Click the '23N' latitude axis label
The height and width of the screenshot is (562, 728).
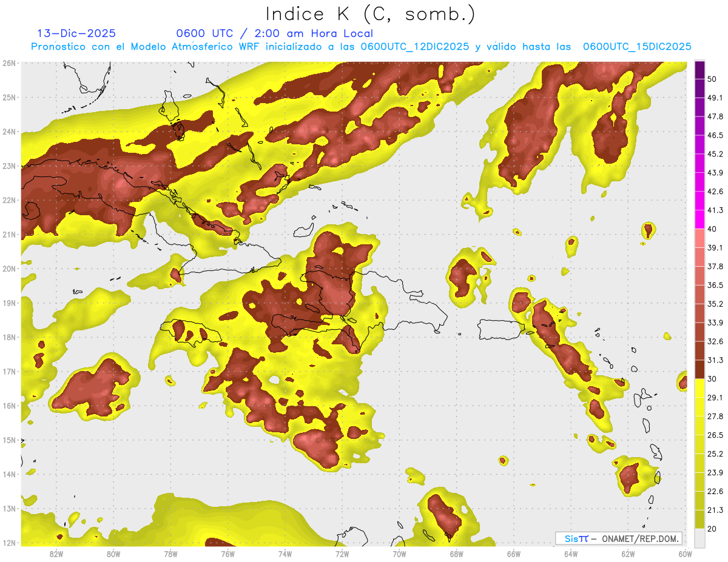pos(9,166)
